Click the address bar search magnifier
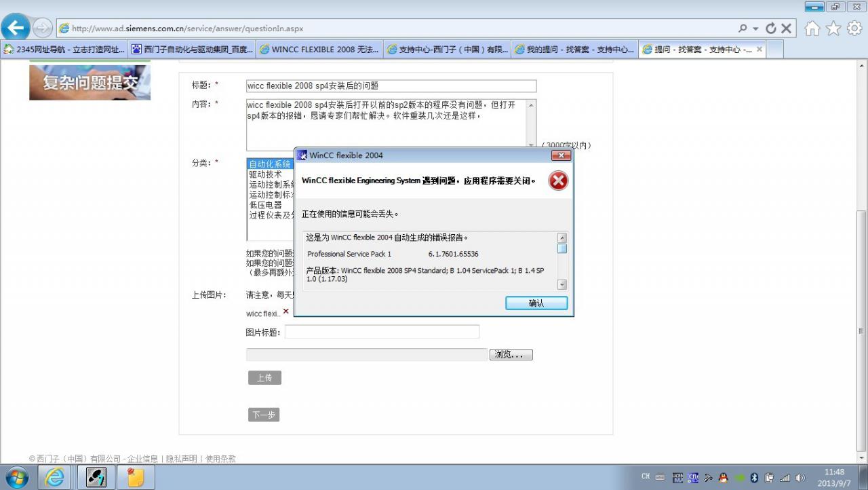Image resolution: width=868 pixels, height=490 pixels. (x=743, y=29)
